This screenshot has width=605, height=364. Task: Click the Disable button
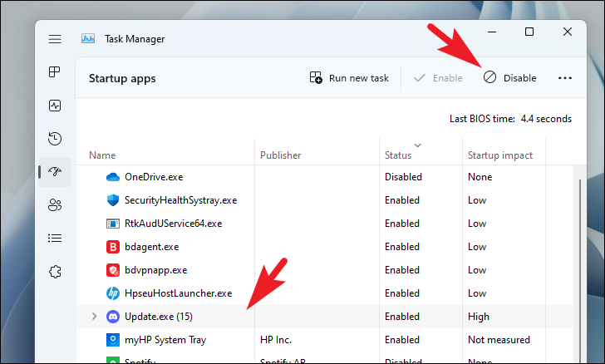(x=509, y=78)
